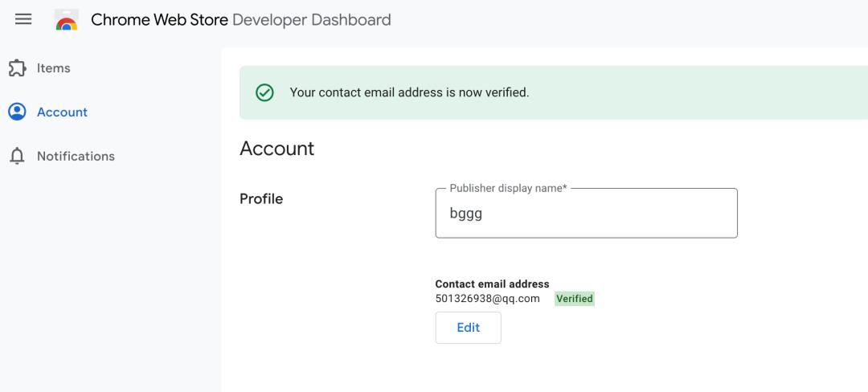Select the Account sidebar label
Image resolution: width=868 pixels, height=392 pixels.
point(62,112)
